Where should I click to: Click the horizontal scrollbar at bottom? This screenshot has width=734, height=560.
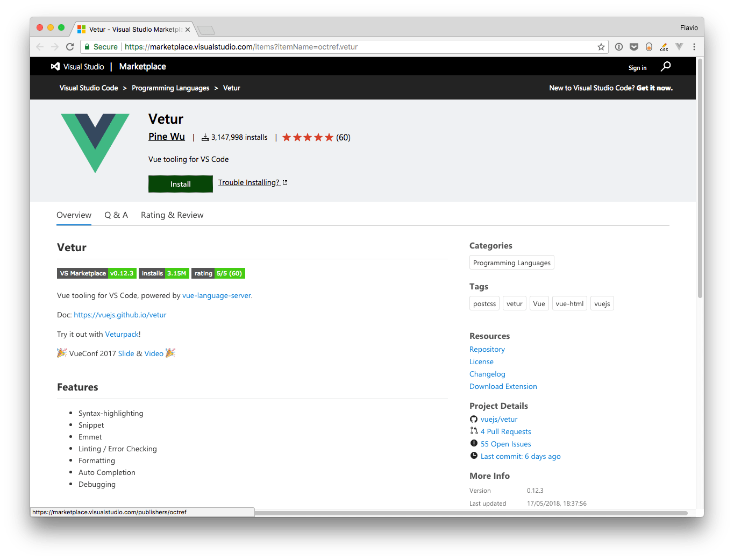pyautogui.click(x=471, y=513)
